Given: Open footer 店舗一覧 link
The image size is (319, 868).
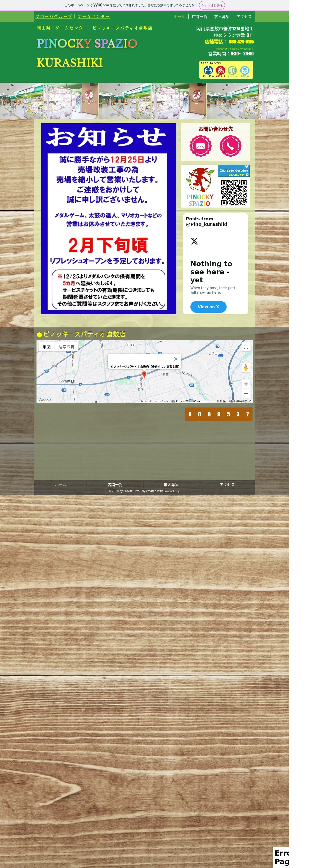Looking at the screenshot, I should click(x=115, y=484).
